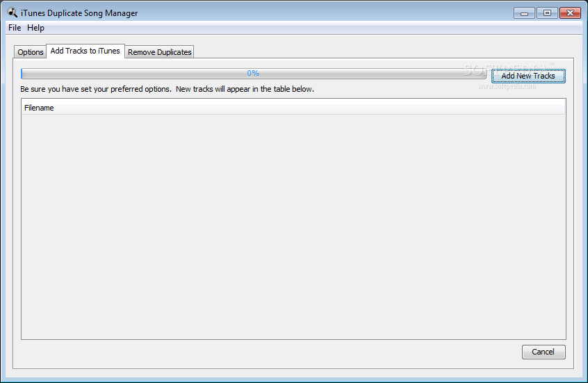
Task: Click the Filename column header
Action: (x=293, y=108)
